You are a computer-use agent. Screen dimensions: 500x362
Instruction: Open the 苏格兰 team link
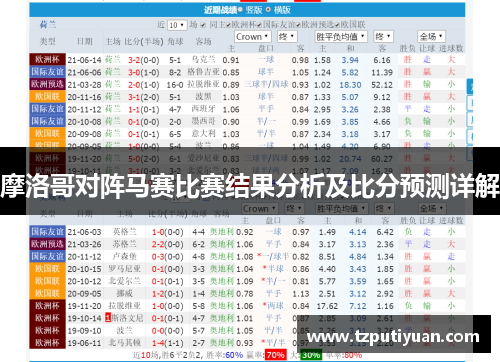(125, 244)
